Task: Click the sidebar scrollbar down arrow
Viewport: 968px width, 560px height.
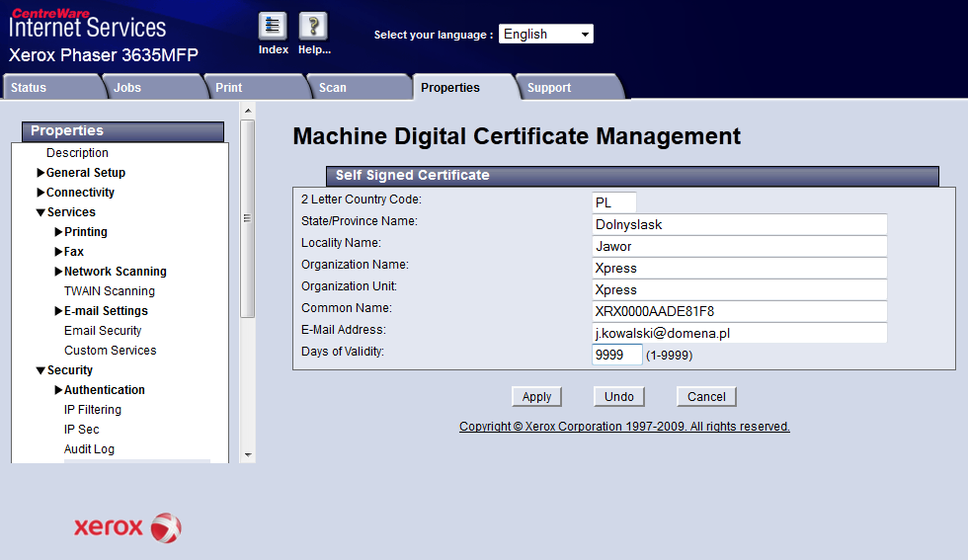Action: pyautogui.click(x=248, y=455)
